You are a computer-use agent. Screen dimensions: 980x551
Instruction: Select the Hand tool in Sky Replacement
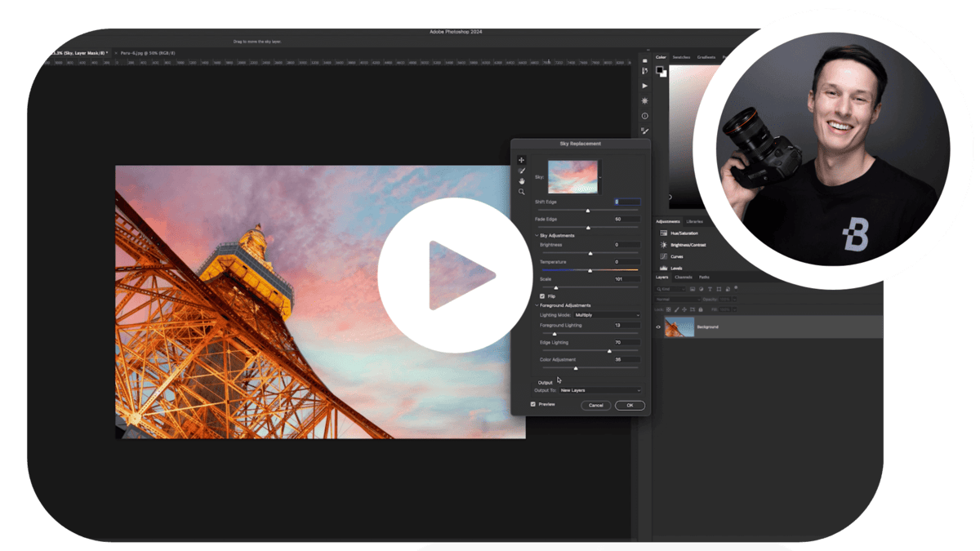point(522,181)
